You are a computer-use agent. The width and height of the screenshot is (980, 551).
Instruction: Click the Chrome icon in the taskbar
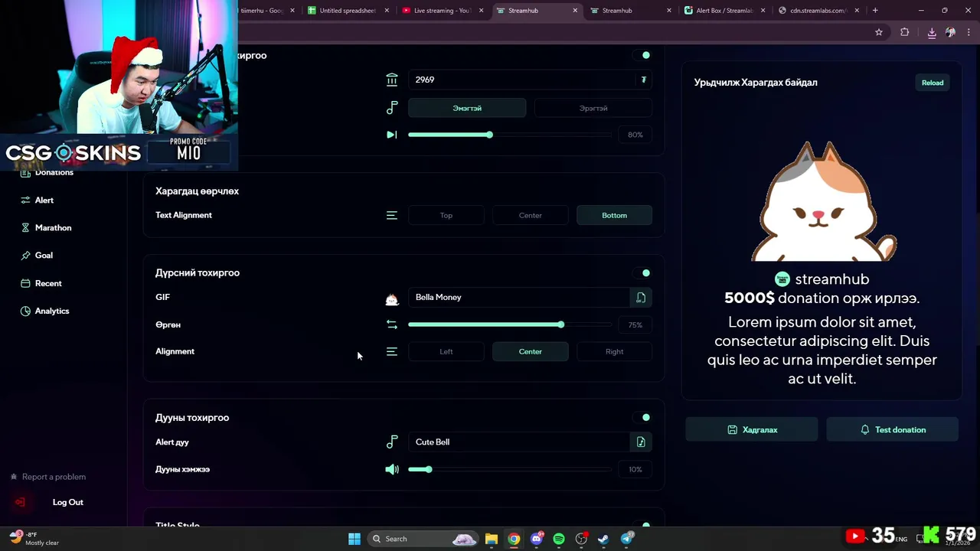[514, 539]
